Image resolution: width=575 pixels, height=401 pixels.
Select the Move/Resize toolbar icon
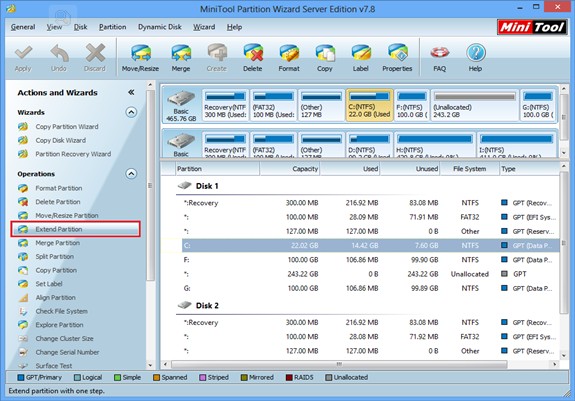pyautogui.click(x=141, y=54)
